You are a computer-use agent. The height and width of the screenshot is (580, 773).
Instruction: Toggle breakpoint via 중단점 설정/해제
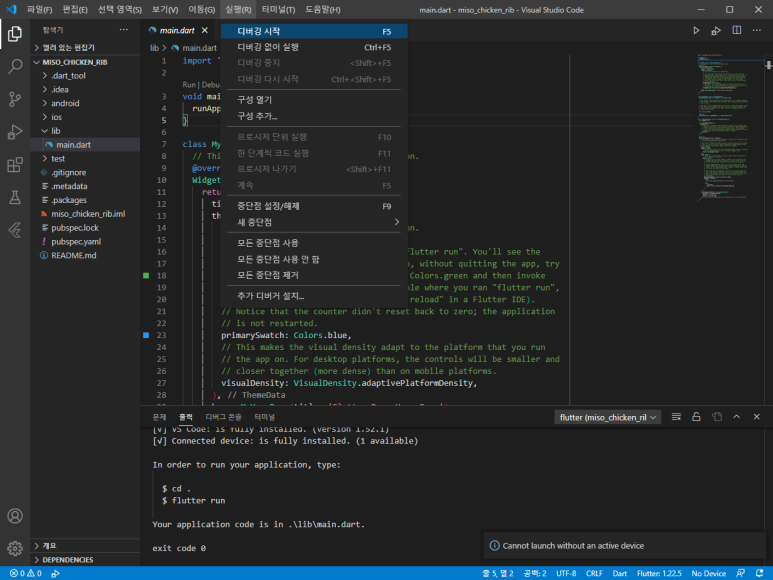[314, 206]
